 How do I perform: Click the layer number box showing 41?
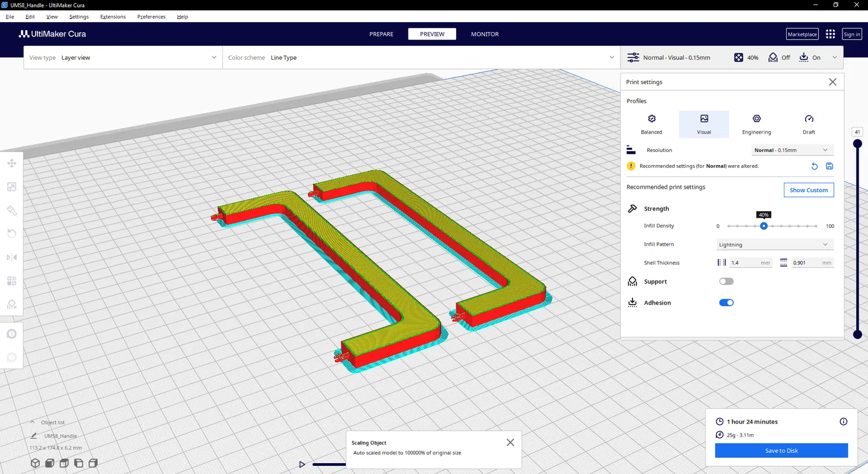click(x=857, y=132)
